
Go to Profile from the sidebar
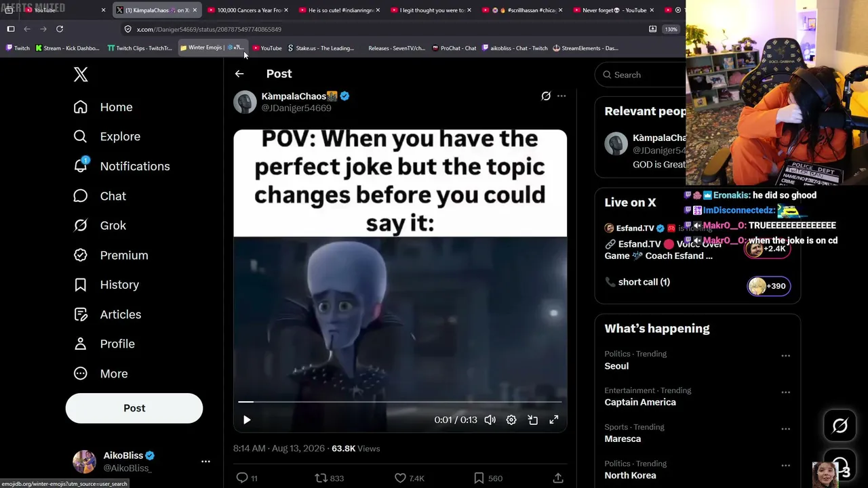pyautogui.click(x=104, y=344)
